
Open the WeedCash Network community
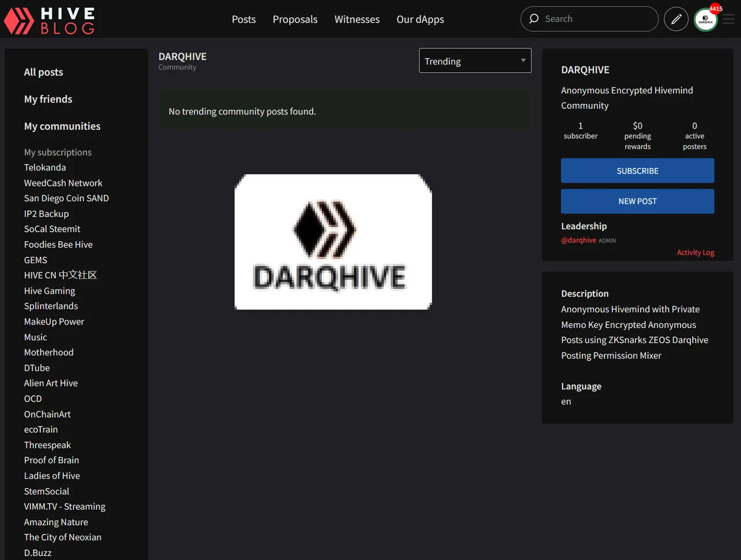[63, 183]
